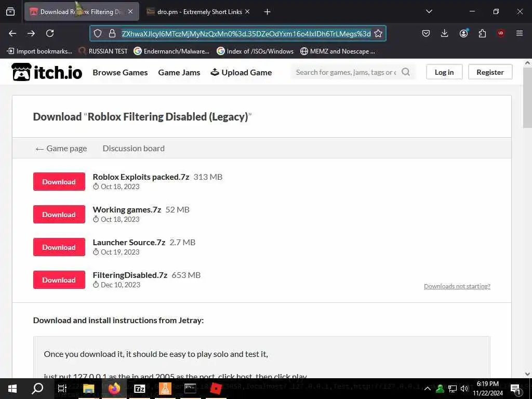Click the Log in button

point(444,72)
